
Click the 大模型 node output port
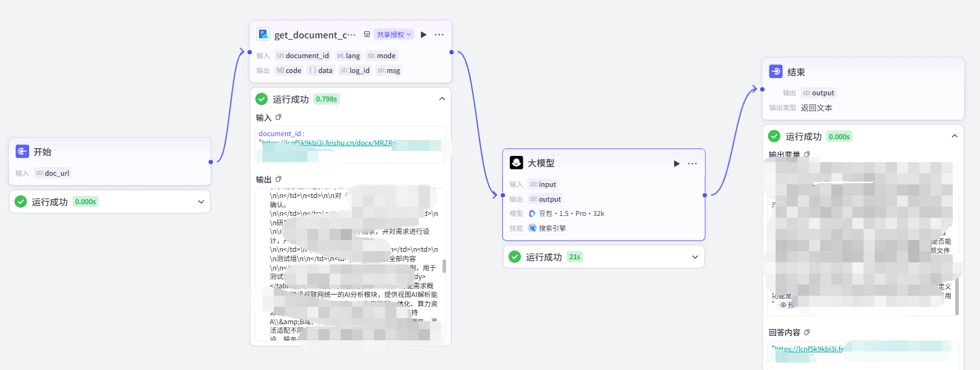(705, 196)
